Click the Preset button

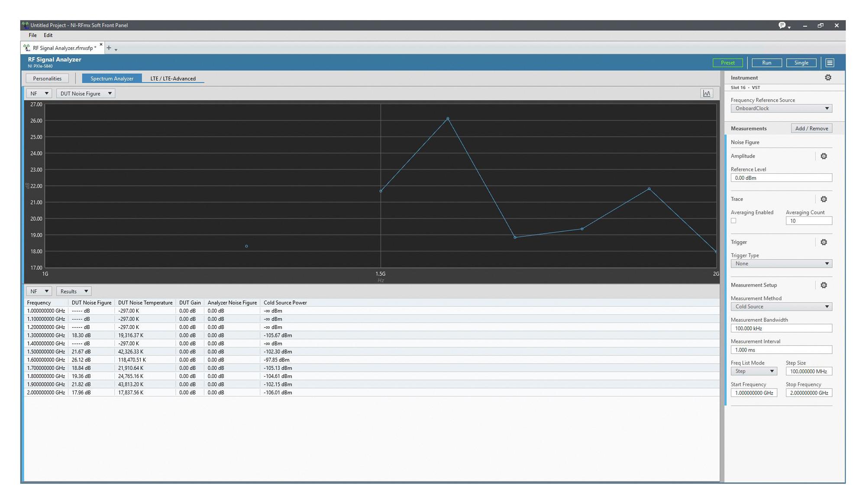(x=728, y=62)
